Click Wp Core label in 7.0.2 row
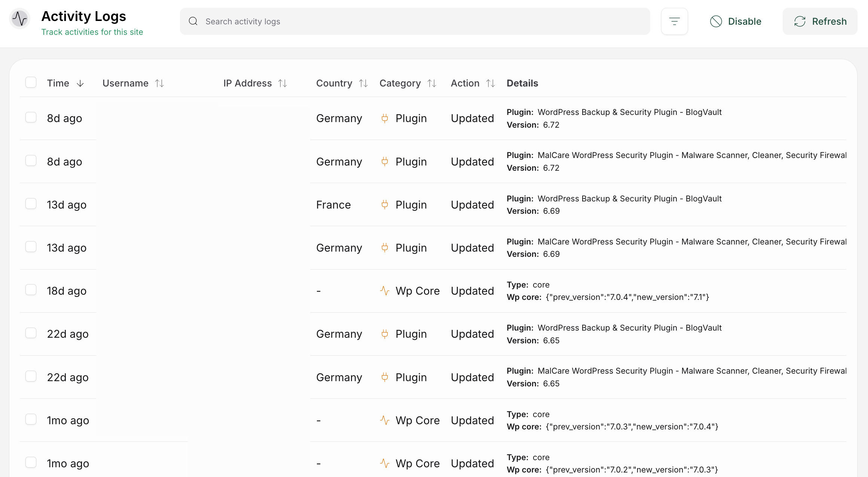Viewport: 868px width, 477px height. click(418, 464)
